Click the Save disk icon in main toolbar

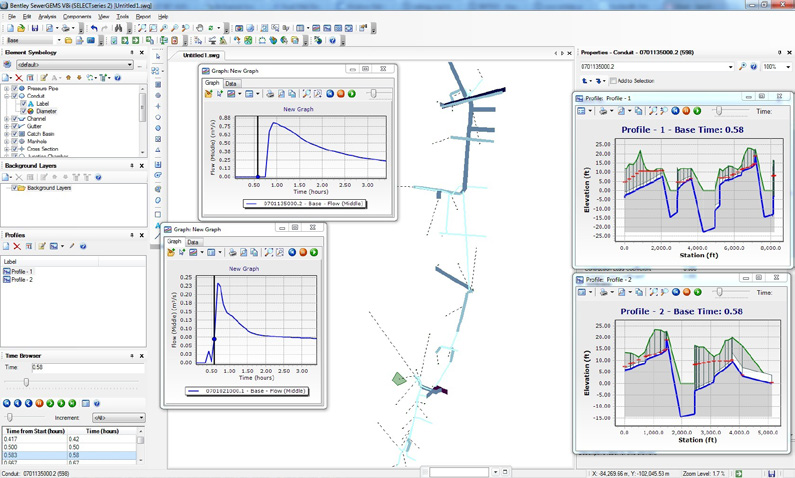pos(35,28)
